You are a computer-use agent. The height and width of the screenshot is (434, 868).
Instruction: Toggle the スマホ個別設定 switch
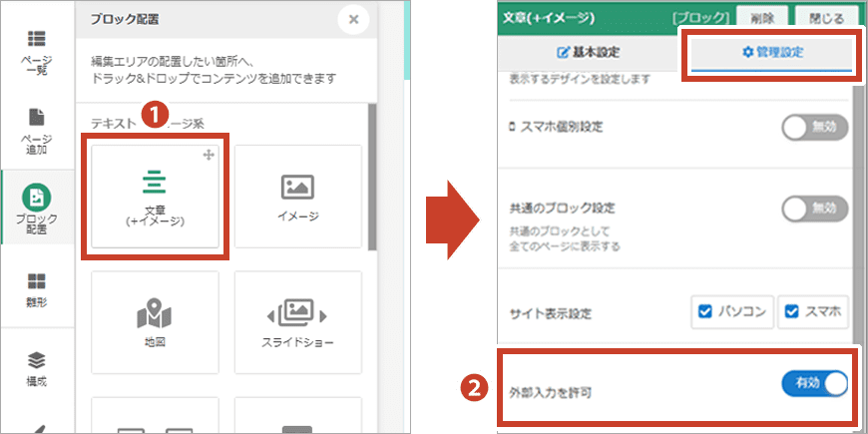tap(814, 127)
